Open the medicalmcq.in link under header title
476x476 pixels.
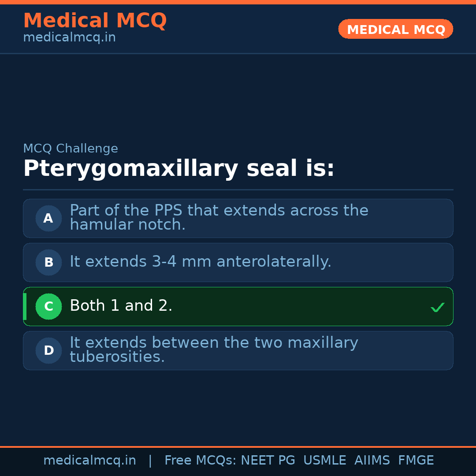pos(69,38)
